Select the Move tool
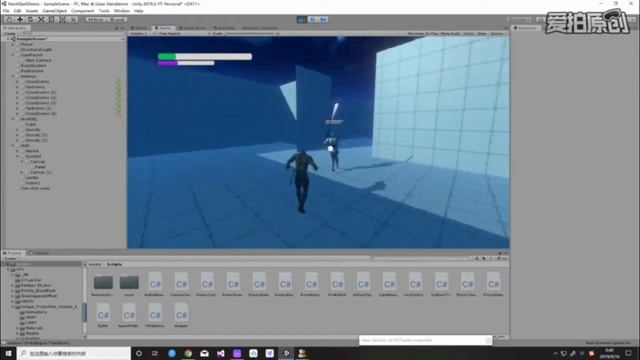The image size is (640, 360). (x=20, y=19)
